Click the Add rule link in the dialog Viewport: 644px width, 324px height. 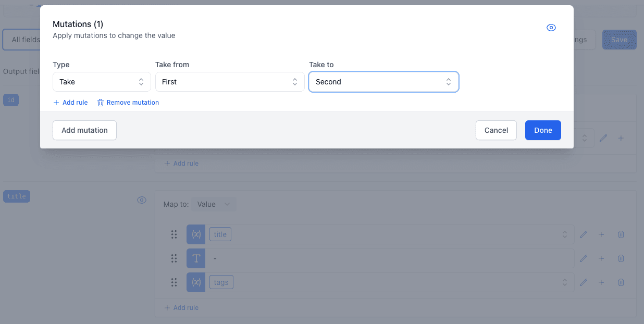coord(70,102)
